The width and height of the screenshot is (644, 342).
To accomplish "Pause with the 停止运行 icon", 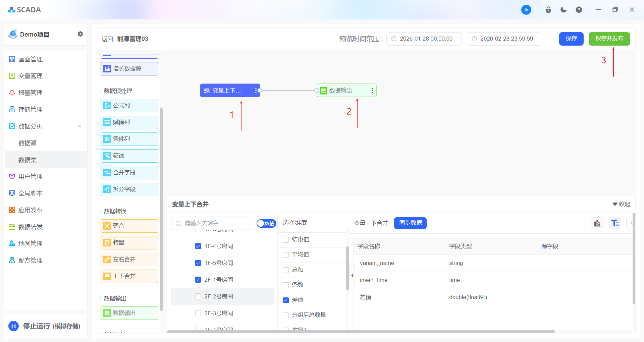I will 13,326.
